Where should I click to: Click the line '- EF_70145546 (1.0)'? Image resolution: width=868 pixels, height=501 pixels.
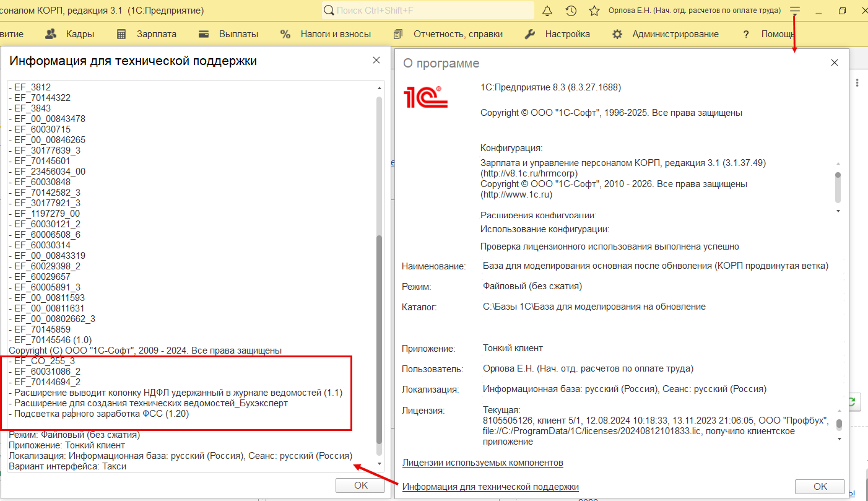tap(50, 340)
